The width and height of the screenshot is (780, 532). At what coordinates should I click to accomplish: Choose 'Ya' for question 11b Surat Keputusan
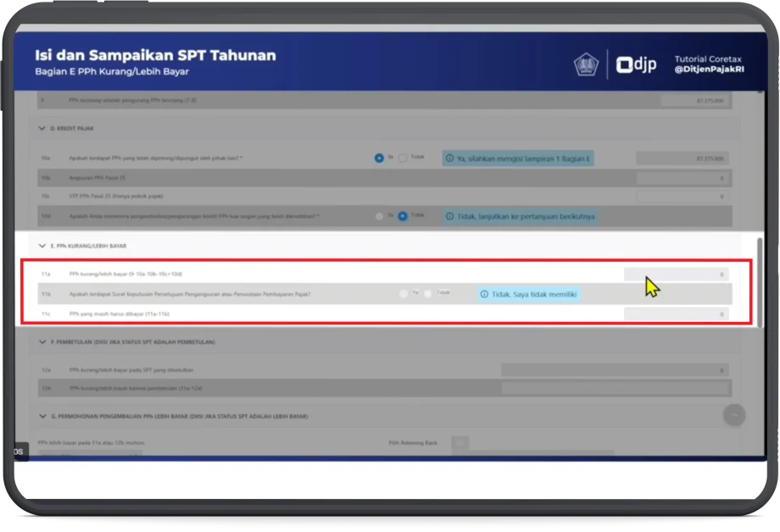pos(404,294)
